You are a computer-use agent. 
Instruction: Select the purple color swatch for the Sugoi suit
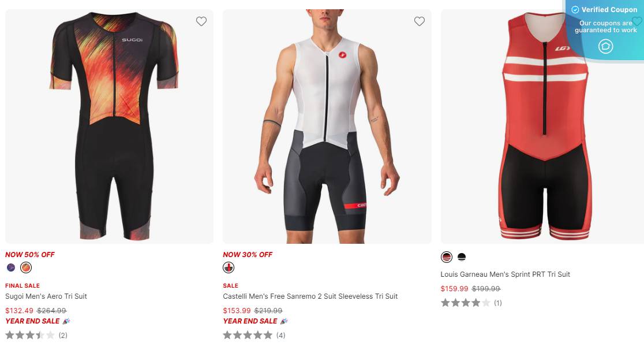coord(11,267)
